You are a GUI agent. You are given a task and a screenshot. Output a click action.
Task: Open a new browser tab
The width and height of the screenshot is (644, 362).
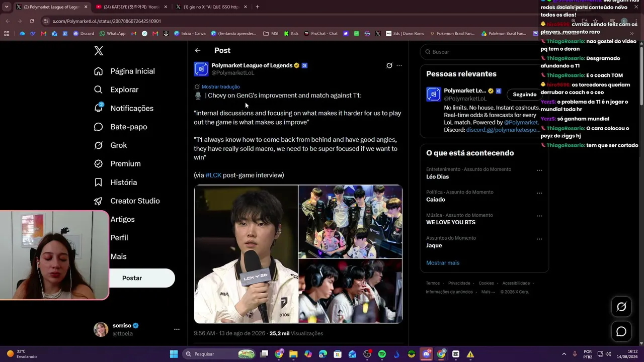tap(257, 7)
